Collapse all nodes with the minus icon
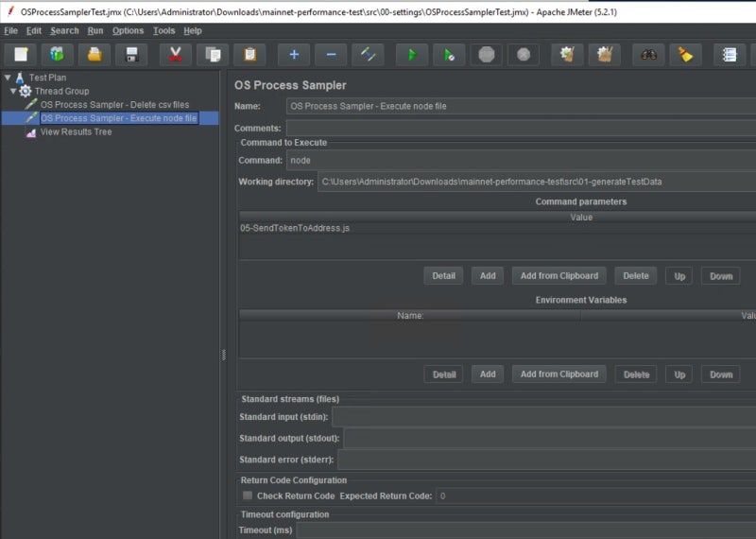Screen dimensions: 756x539 [x=331, y=55]
